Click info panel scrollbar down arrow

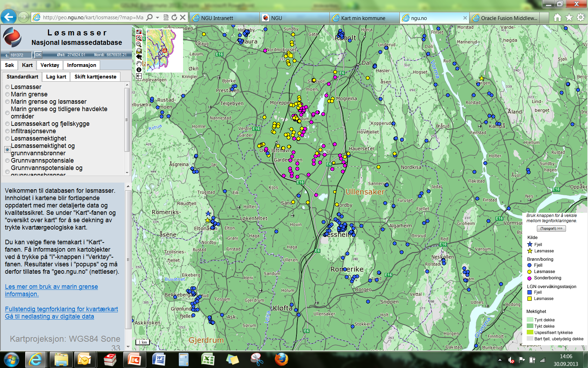click(128, 347)
